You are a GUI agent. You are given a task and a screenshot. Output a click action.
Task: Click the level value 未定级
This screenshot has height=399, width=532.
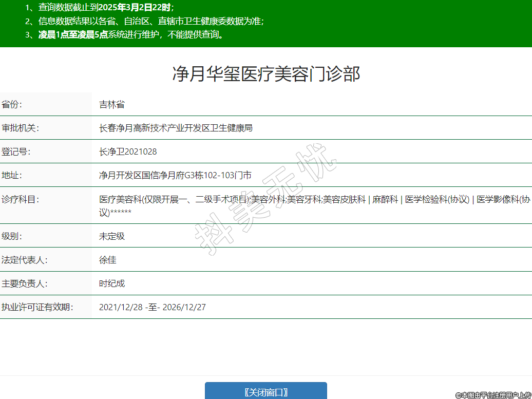click(x=112, y=236)
